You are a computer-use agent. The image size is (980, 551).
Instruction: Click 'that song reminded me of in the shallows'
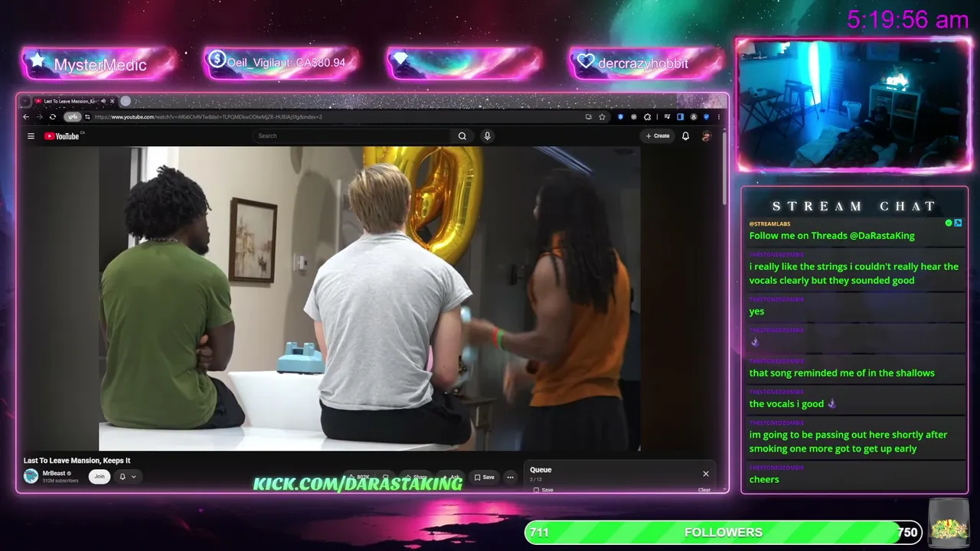coord(841,373)
